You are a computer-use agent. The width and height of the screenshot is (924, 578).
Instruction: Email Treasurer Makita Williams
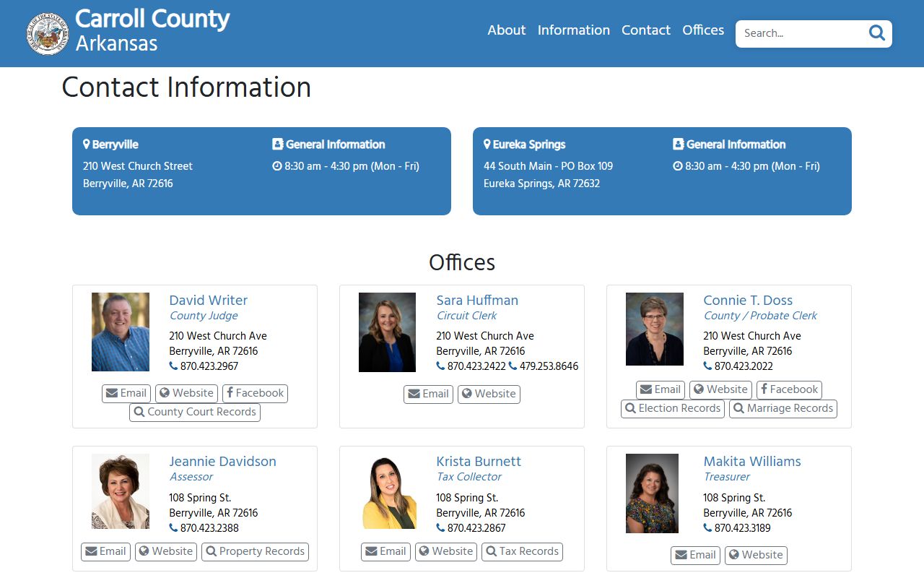(x=695, y=556)
